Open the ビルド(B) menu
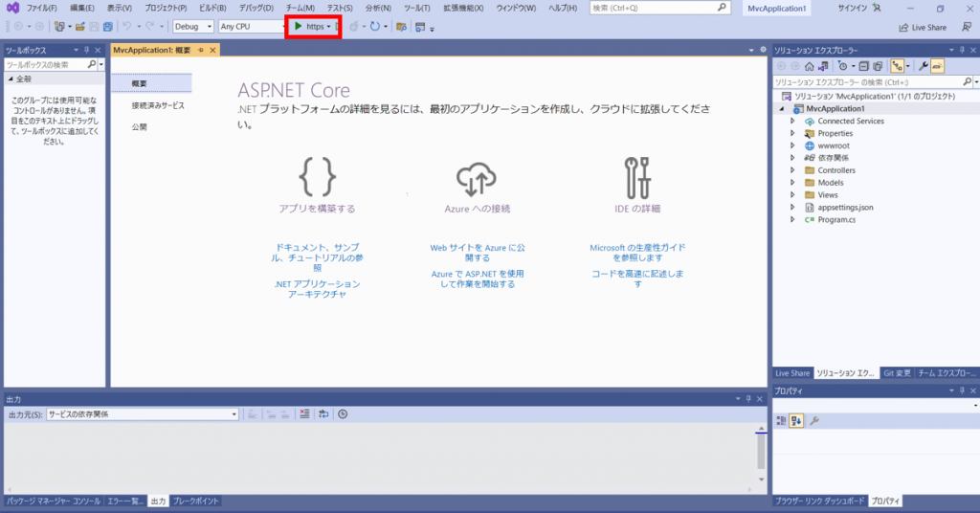 212,8
